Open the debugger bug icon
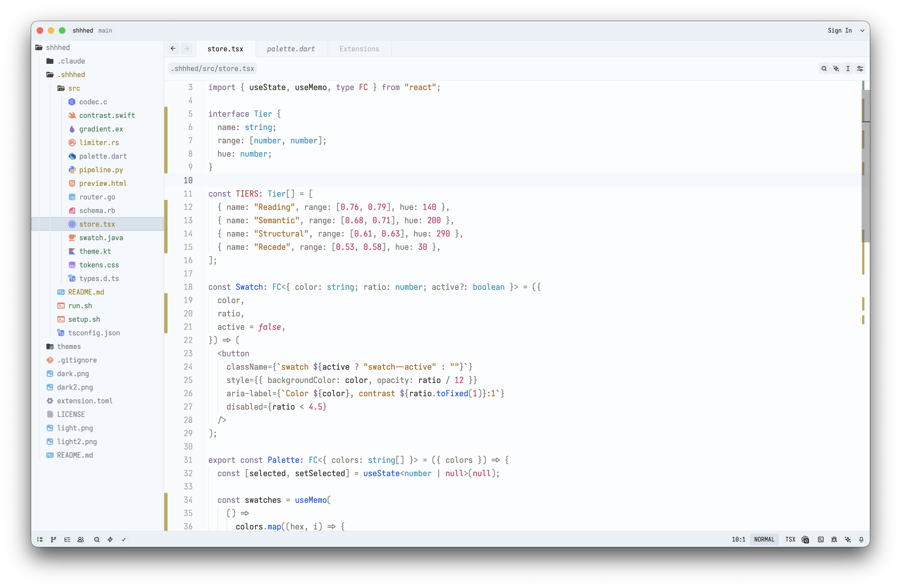 point(834,539)
